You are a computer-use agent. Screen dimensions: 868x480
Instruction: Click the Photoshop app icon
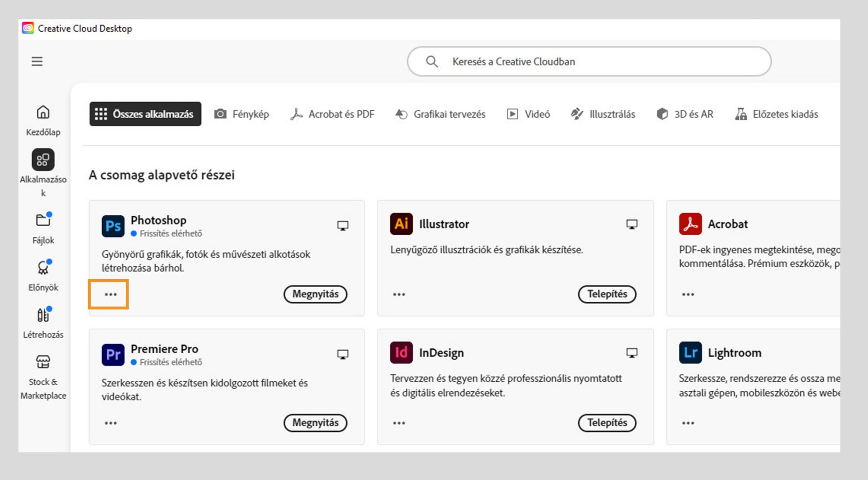click(x=113, y=226)
